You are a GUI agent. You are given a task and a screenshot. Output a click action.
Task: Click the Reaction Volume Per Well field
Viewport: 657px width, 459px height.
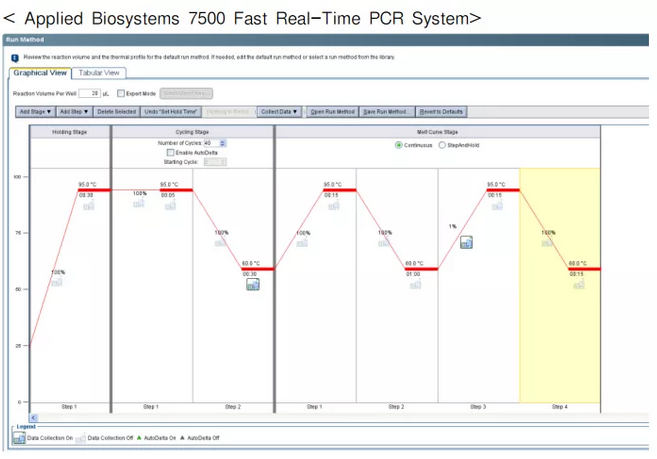tap(90, 93)
